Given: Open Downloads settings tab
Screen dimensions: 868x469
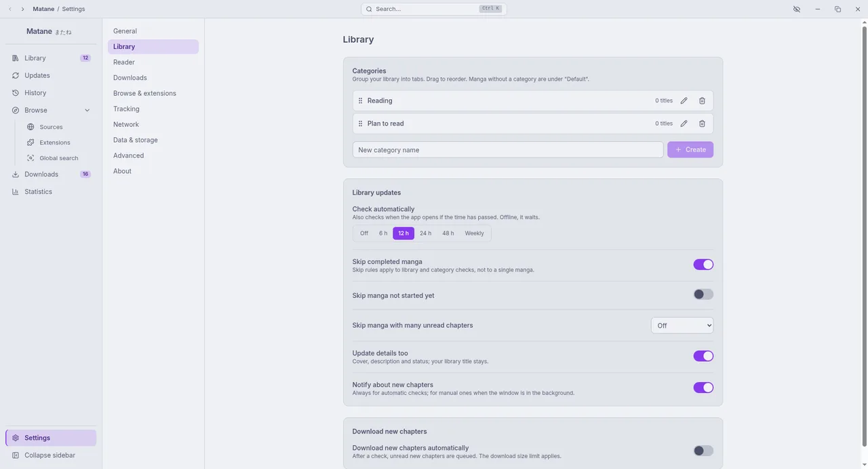Looking at the screenshot, I should pyautogui.click(x=153, y=78).
